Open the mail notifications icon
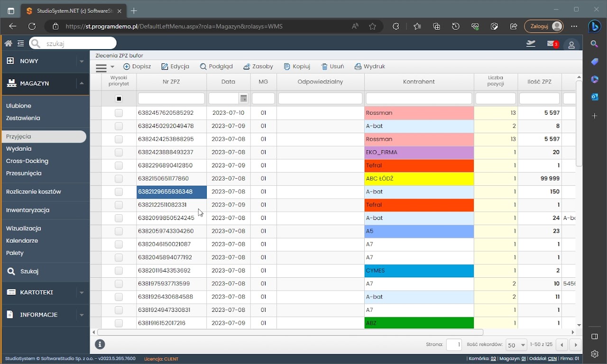The height and width of the screenshot is (364, 607). tap(551, 44)
